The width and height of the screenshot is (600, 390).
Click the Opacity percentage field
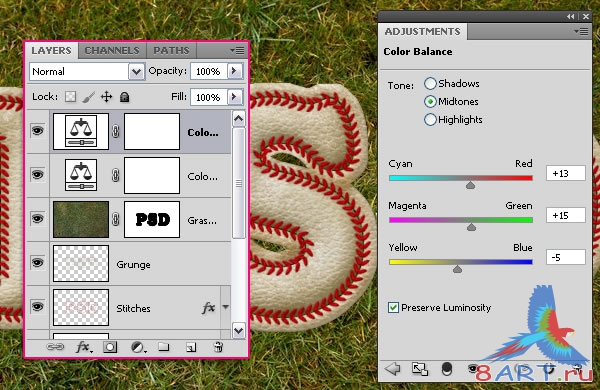(209, 71)
